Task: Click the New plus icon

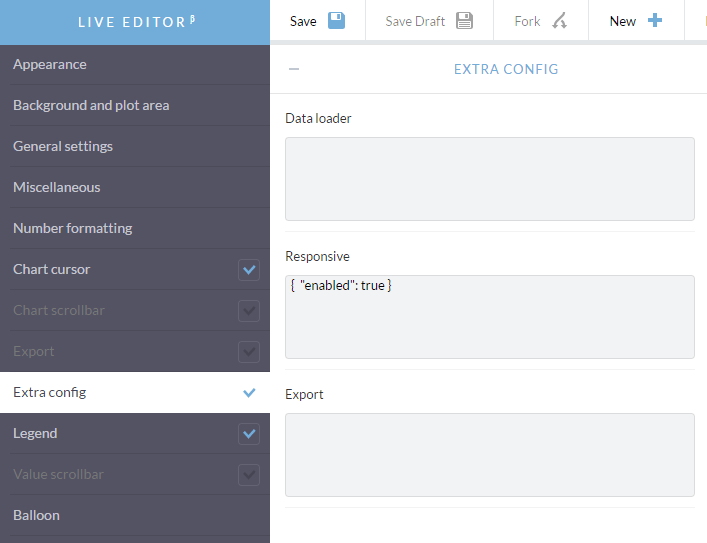Action: [655, 21]
